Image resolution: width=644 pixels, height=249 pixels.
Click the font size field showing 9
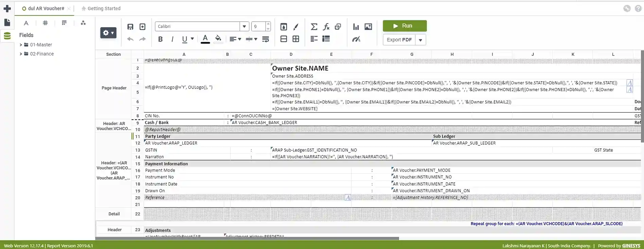258,26
